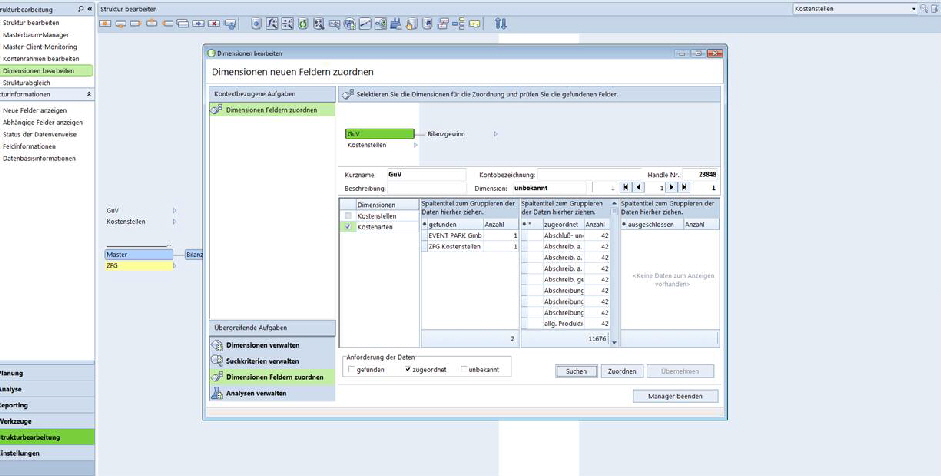Switch to the Reporting navigation section

tap(47, 405)
